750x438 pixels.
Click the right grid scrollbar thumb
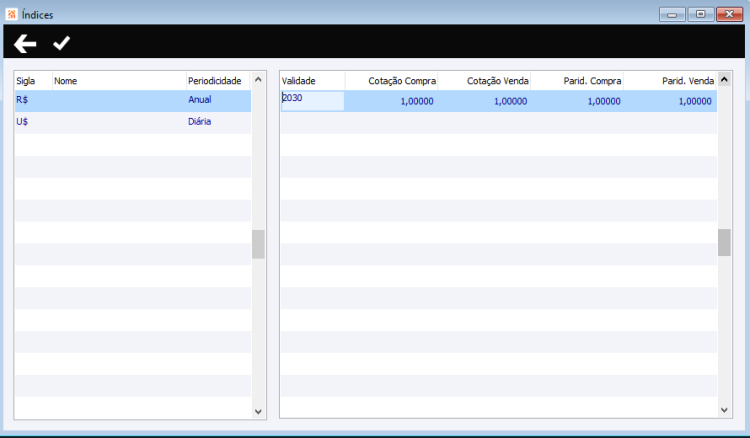724,242
